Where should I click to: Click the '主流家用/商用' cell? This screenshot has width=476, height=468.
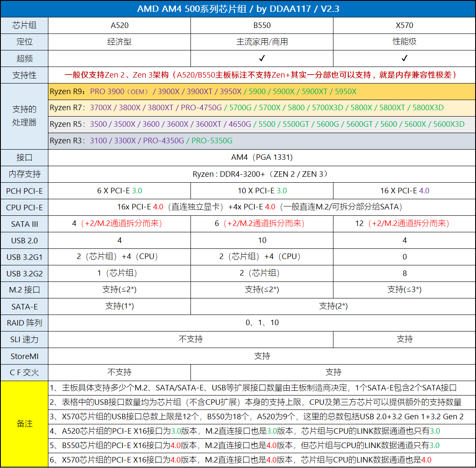[262, 42]
